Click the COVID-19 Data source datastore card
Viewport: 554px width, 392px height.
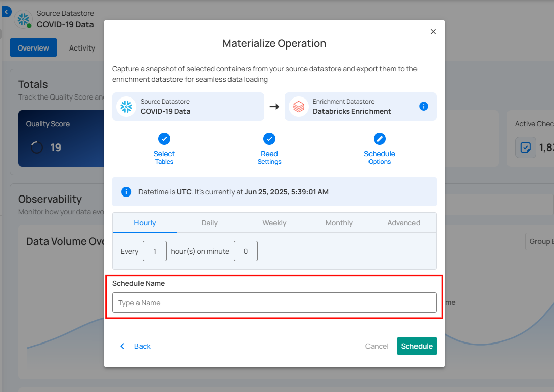(188, 107)
